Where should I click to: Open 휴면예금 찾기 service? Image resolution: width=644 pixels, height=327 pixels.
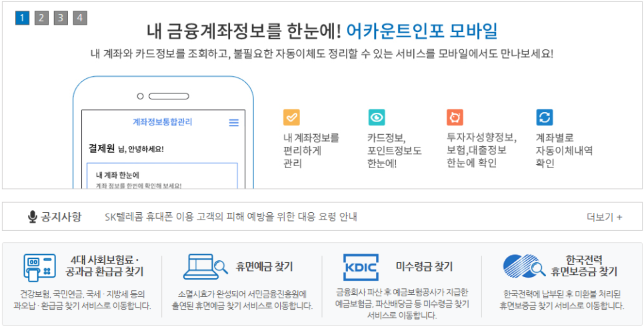pos(264,266)
